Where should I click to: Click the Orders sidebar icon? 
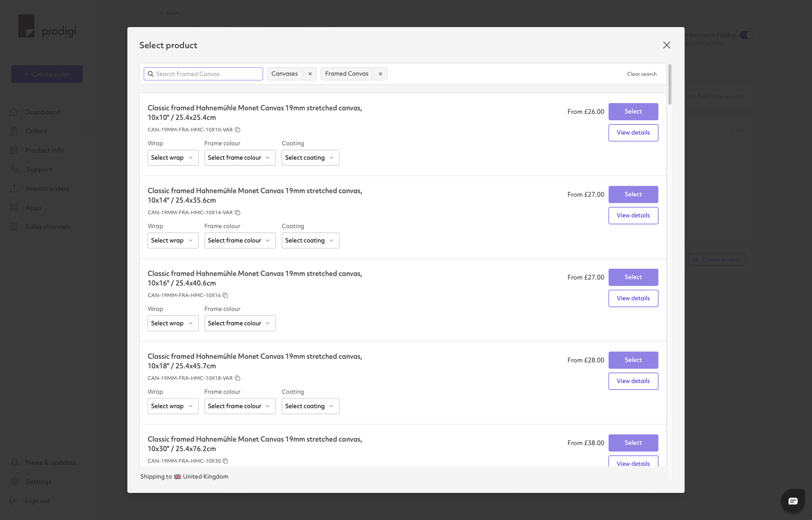click(14, 131)
